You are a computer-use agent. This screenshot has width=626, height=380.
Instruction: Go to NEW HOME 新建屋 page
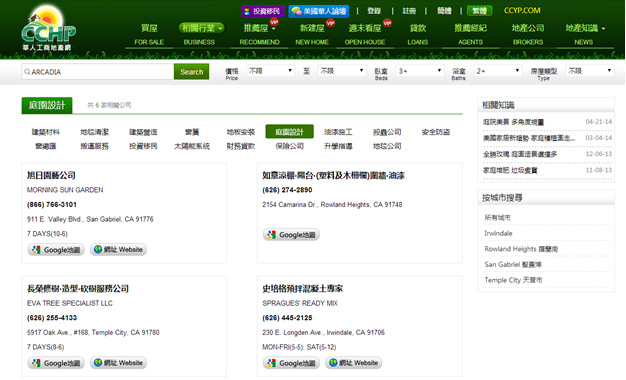(312, 34)
